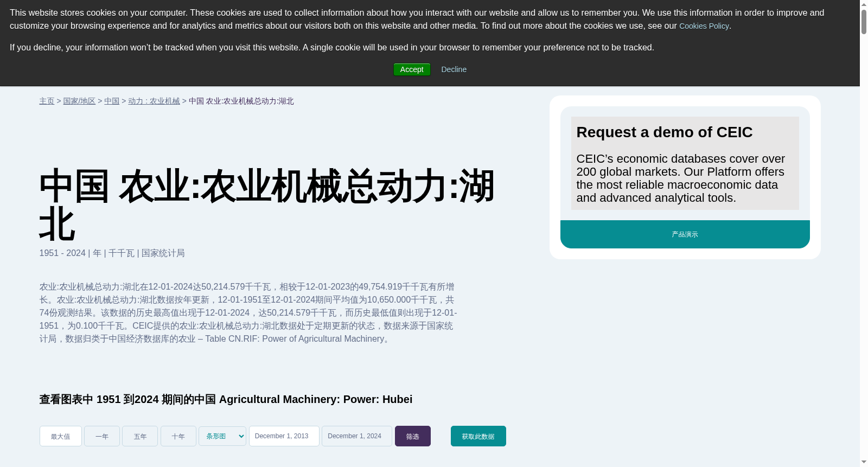Select the 最大值 range button
The image size is (868, 467).
pyautogui.click(x=61, y=436)
